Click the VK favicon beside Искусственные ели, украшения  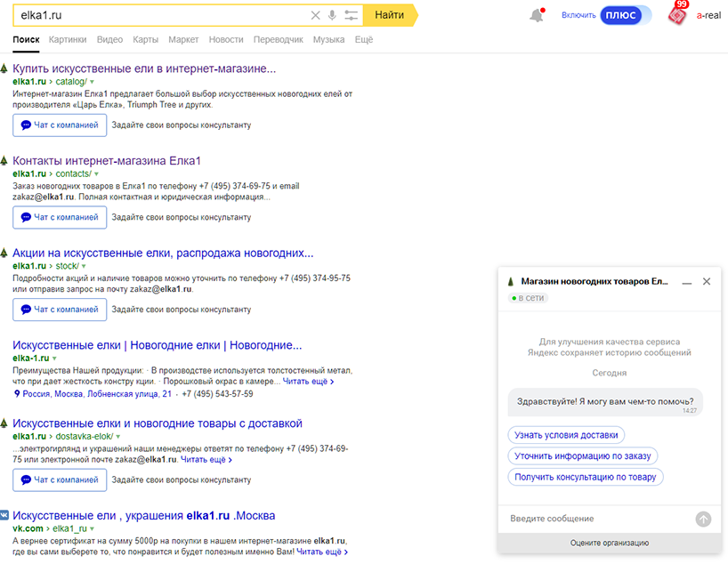point(4,515)
